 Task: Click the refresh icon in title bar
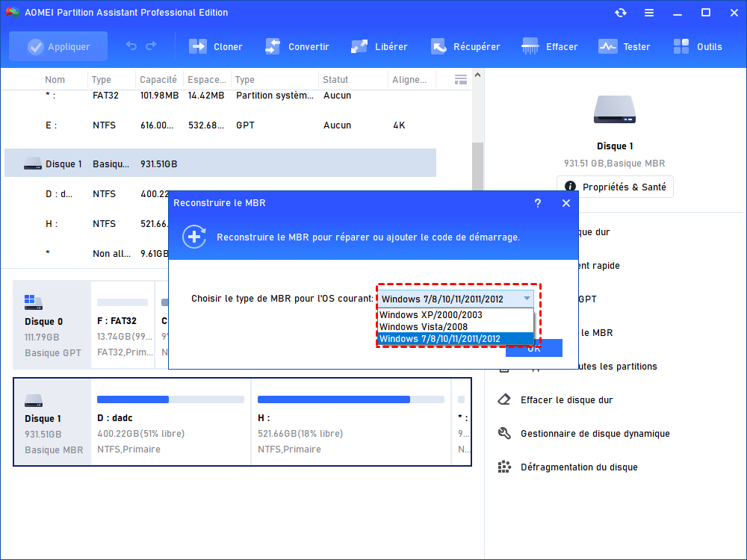[x=621, y=13]
